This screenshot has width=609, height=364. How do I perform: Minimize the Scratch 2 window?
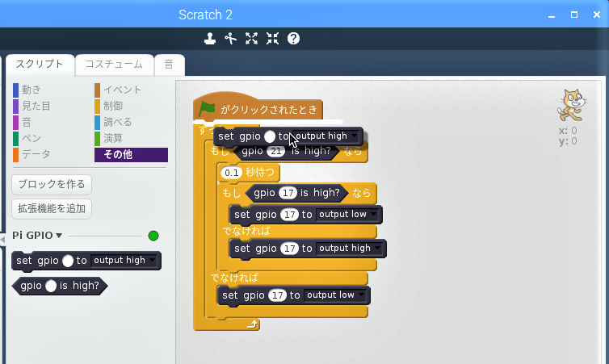[x=552, y=15]
